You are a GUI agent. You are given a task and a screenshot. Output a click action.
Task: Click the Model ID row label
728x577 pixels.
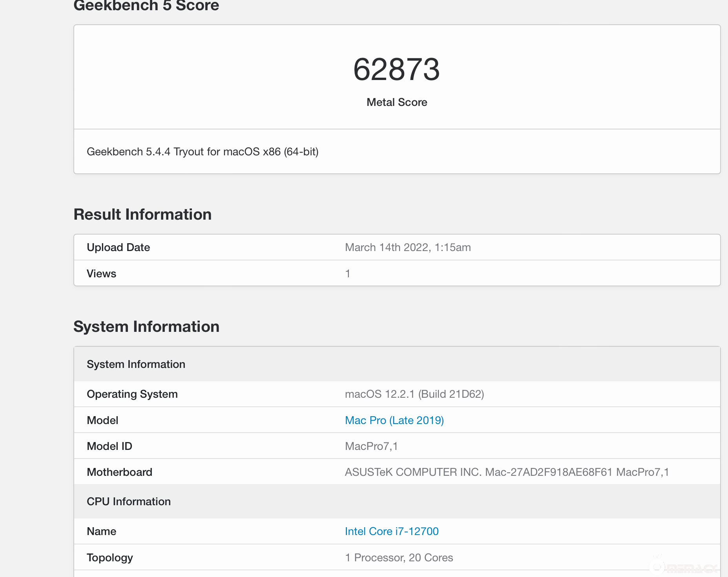pos(109,446)
